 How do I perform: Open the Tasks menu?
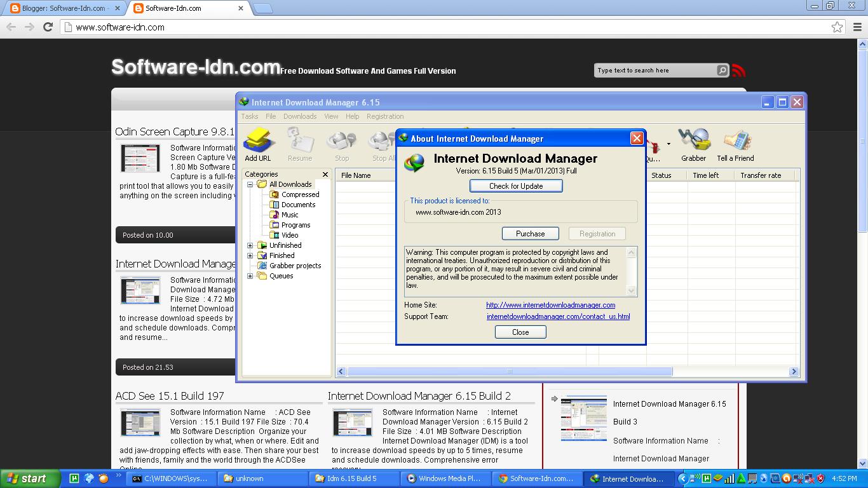(x=250, y=116)
